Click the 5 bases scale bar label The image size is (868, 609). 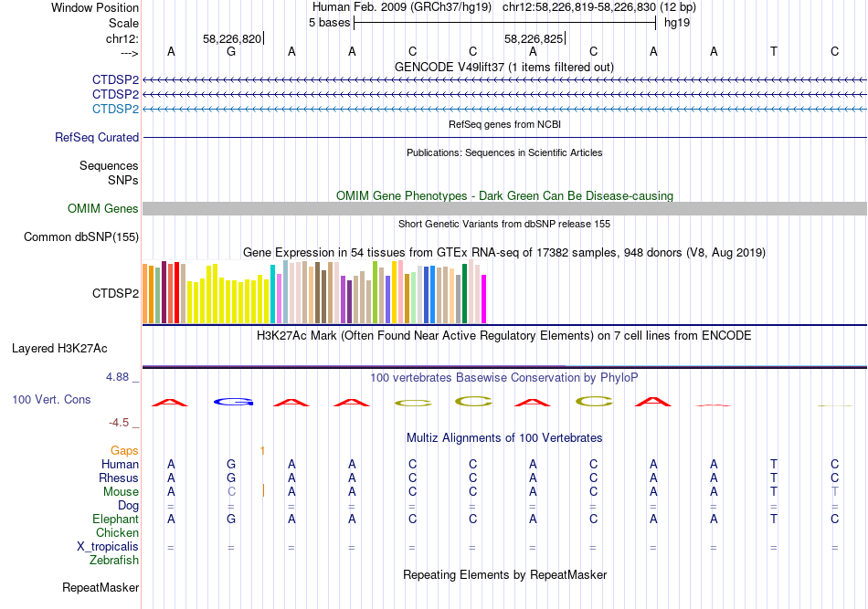[329, 23]
